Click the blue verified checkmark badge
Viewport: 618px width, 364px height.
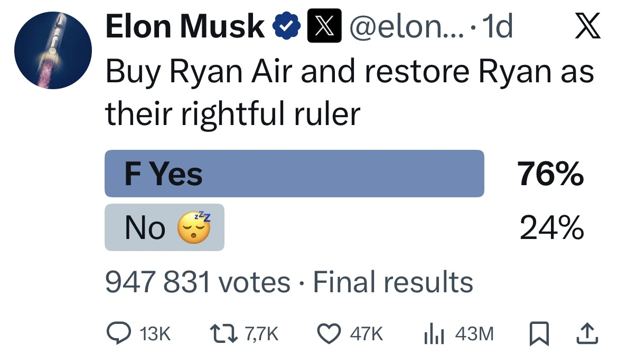[x=286, y=27]
